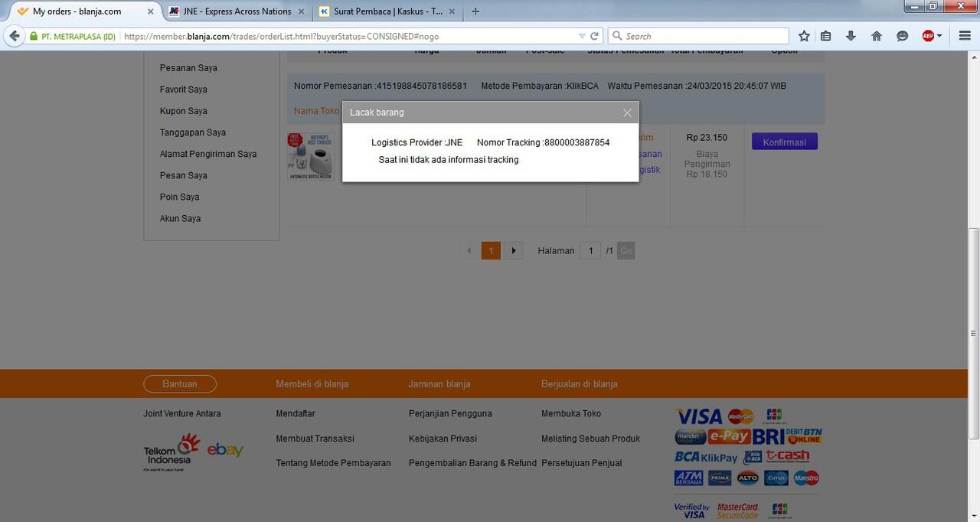Open the Adblock Plus ABP icon
The height and width of the screenshot is (522, 980).
928,36
